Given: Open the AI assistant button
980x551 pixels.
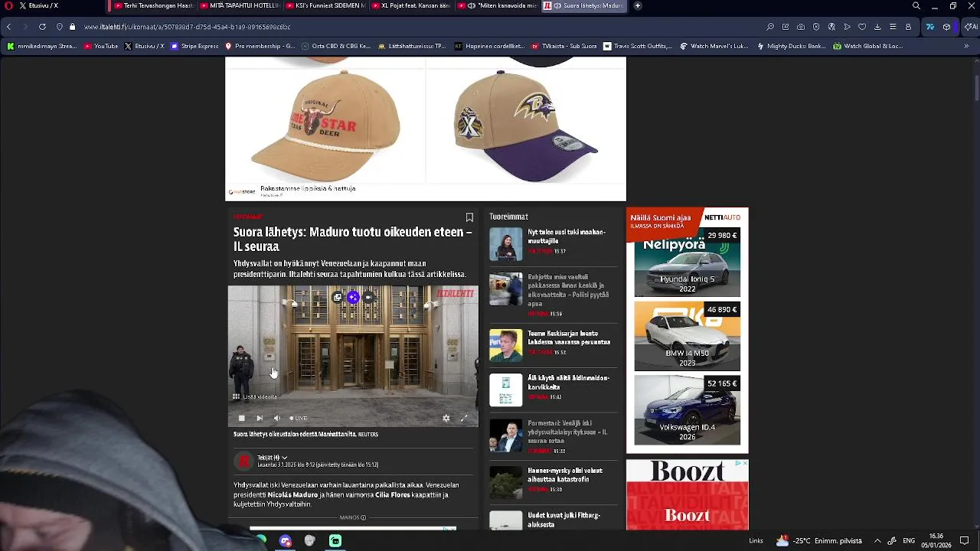Looking at the screenshot, I should pyautogui.click(x=970, y=27).
